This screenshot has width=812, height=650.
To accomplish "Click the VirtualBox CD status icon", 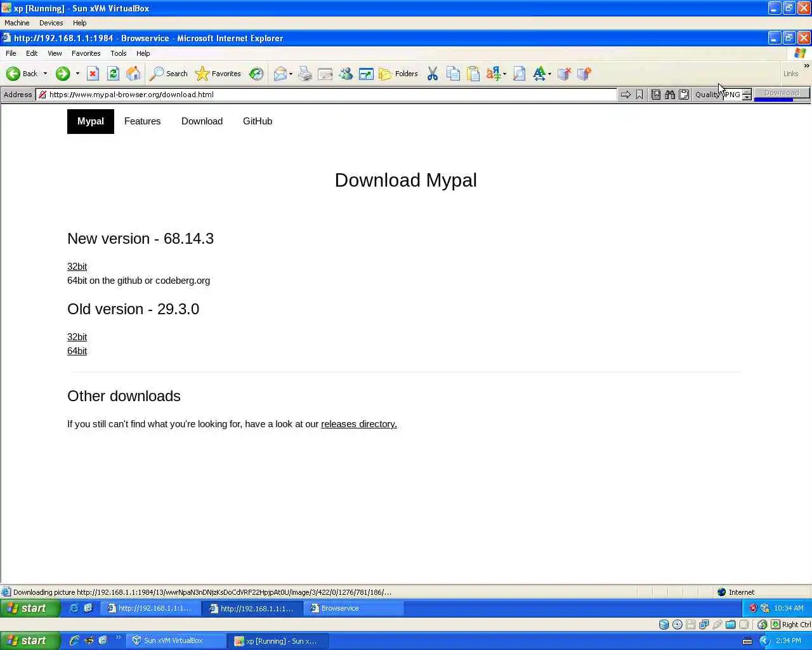I will (678, 625).
